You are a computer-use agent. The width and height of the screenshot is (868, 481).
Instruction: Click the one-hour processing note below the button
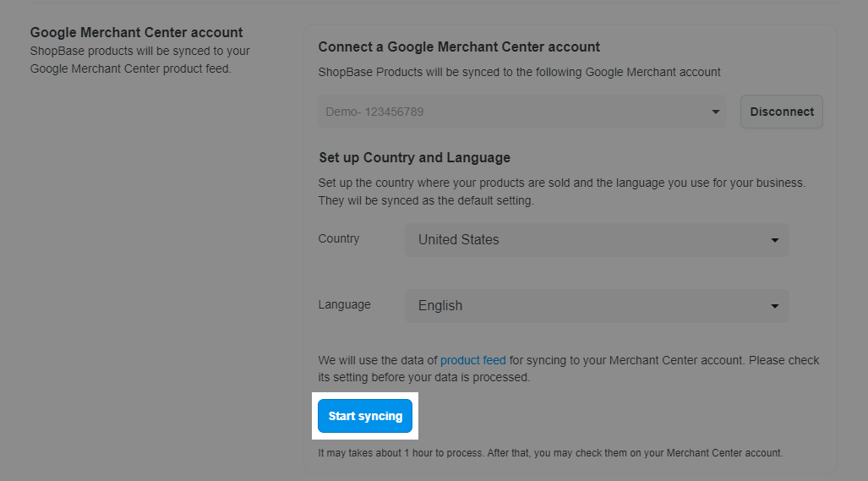pos(550,453)
